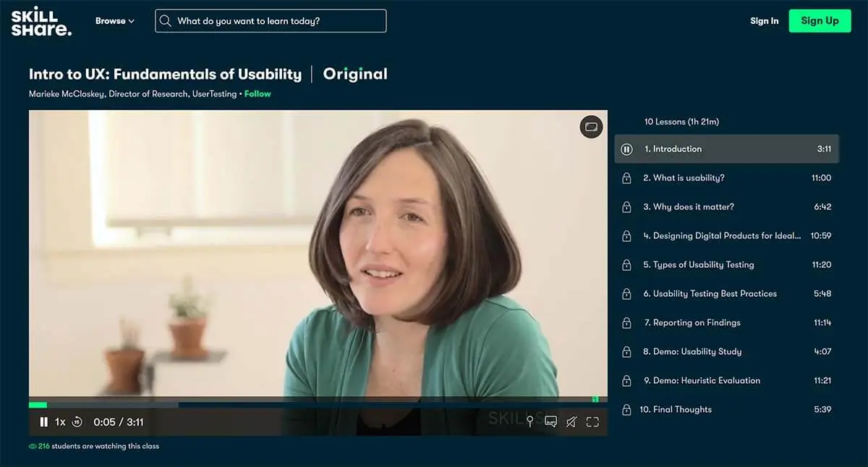Open the teacher name Marieke McCloskey

[x=67, y=94]
